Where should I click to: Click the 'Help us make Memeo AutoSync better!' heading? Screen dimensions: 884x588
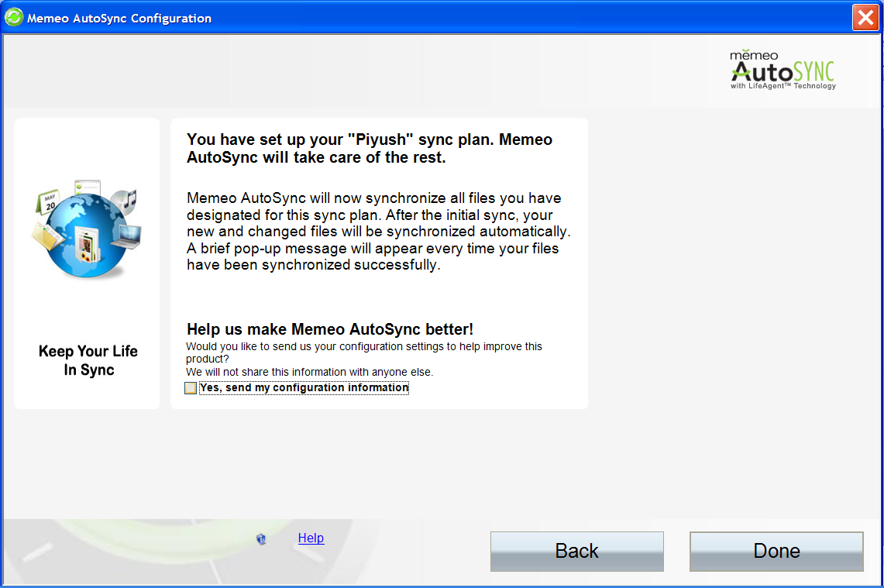coord(330,329)
